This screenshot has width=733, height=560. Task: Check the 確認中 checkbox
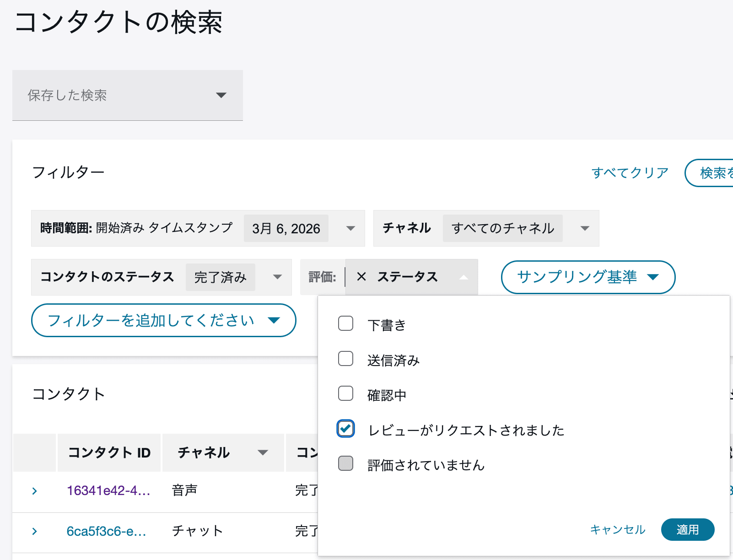pos(345,393)
